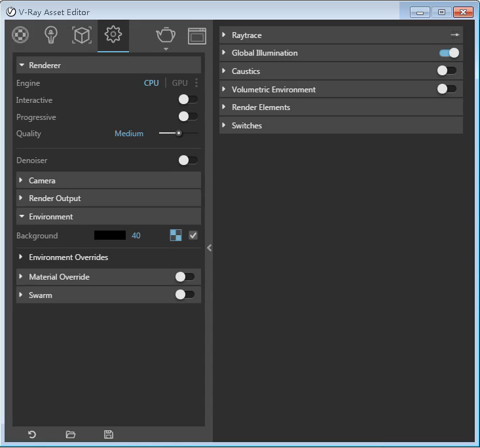Screen dimensions: 480x448
Task: Open the Geometry tab cube icon
Action: click(x=81, y=35)
